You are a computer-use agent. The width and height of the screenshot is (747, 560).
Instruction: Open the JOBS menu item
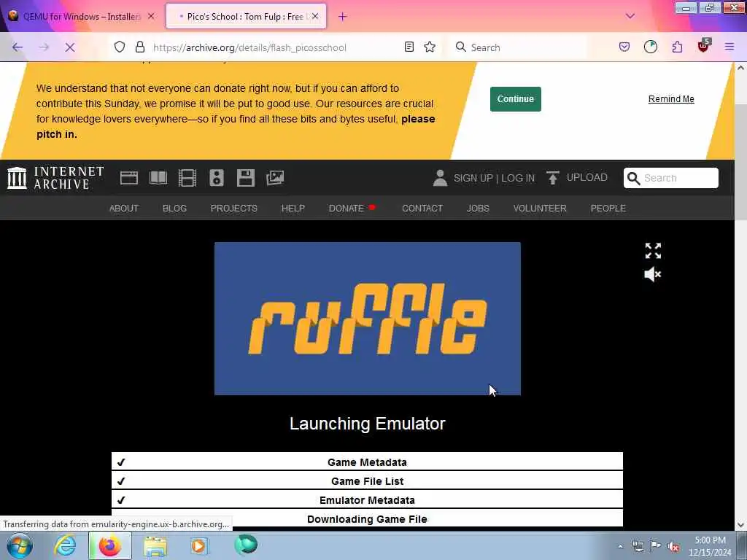(478, 208)
